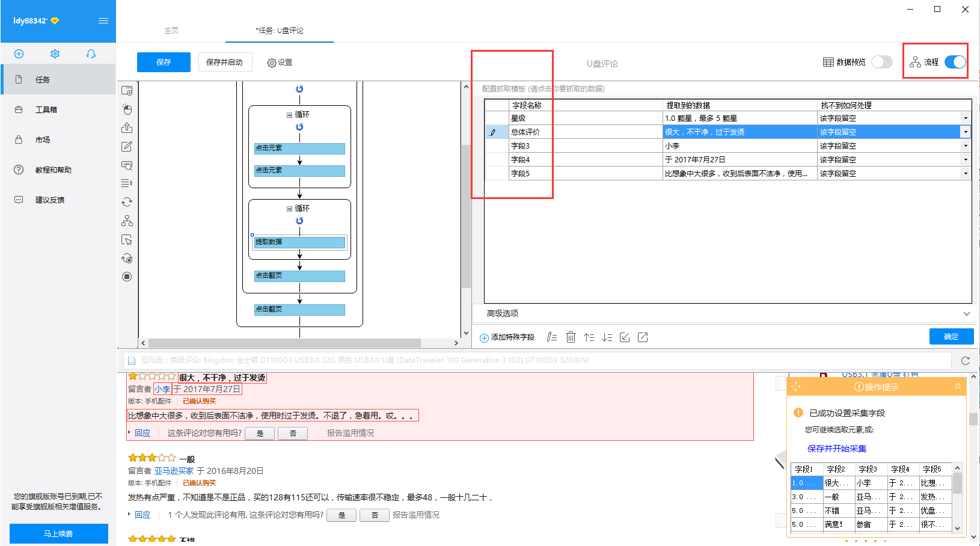Select the Enter Text step icon
This screenshot has height=546, width=980.
click(x=127, y=147)
